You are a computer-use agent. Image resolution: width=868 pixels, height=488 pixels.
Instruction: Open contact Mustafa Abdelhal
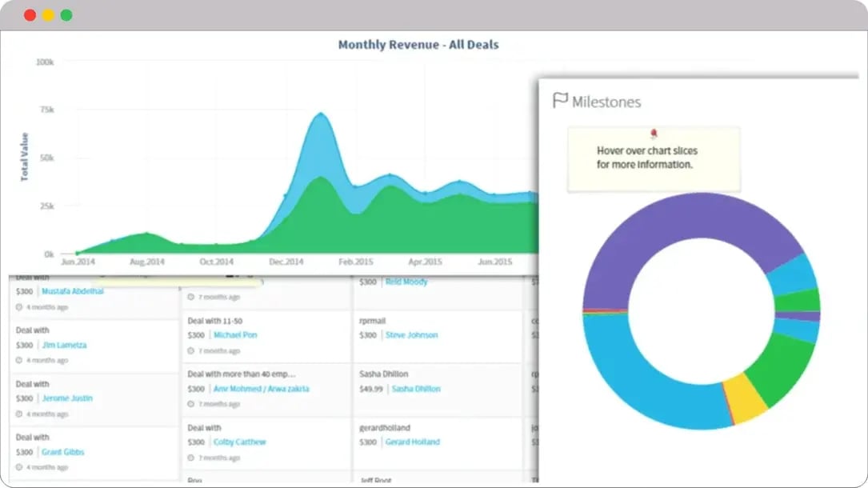click(73, 291)
